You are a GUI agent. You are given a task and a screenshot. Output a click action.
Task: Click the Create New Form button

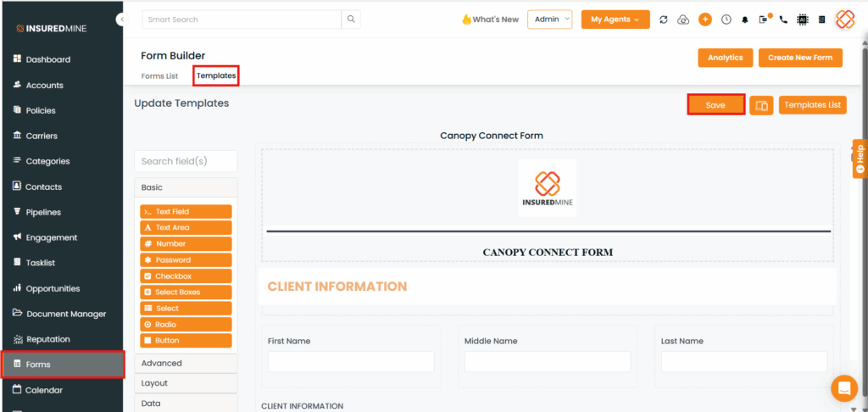point(800,58)
